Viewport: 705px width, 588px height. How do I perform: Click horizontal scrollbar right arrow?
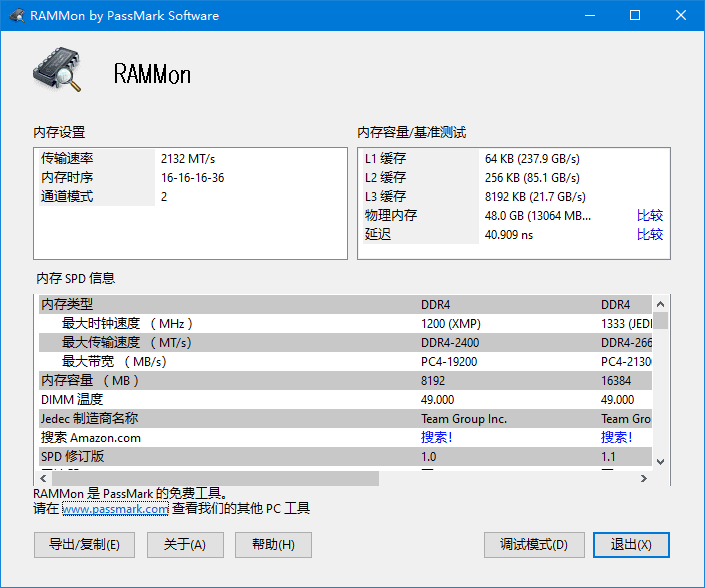(x=644, y=478)
